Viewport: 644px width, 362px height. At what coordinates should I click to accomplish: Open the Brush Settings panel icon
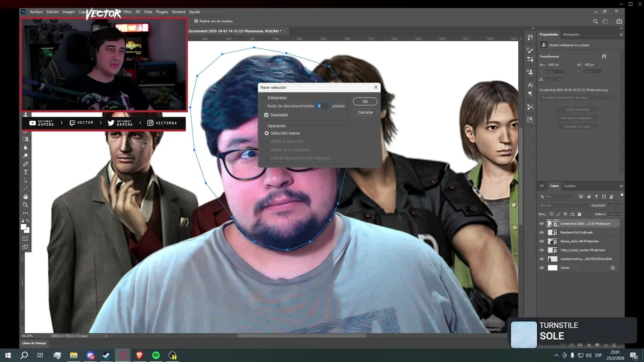click(530, 59)
